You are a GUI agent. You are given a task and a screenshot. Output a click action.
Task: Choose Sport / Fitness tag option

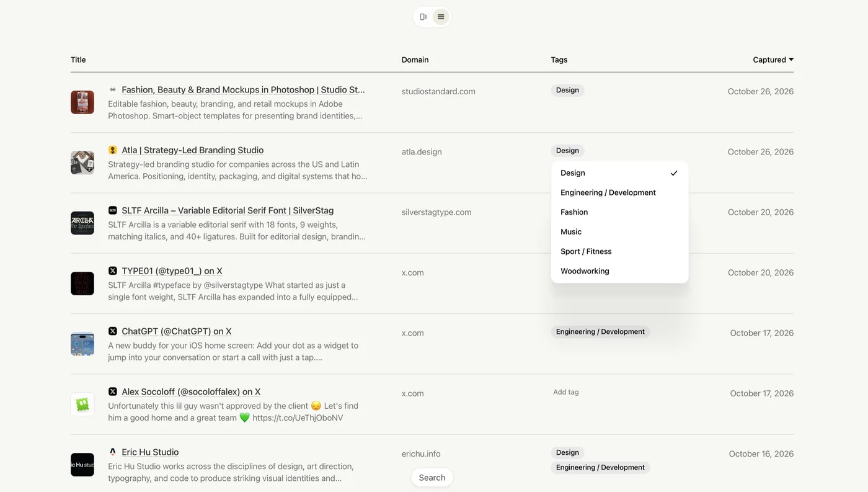click(619, 251)
